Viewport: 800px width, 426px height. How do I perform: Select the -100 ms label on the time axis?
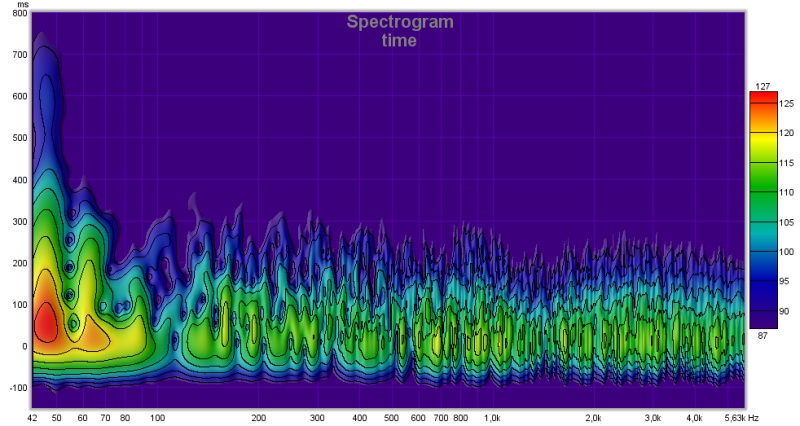click(x=18, y=388)
